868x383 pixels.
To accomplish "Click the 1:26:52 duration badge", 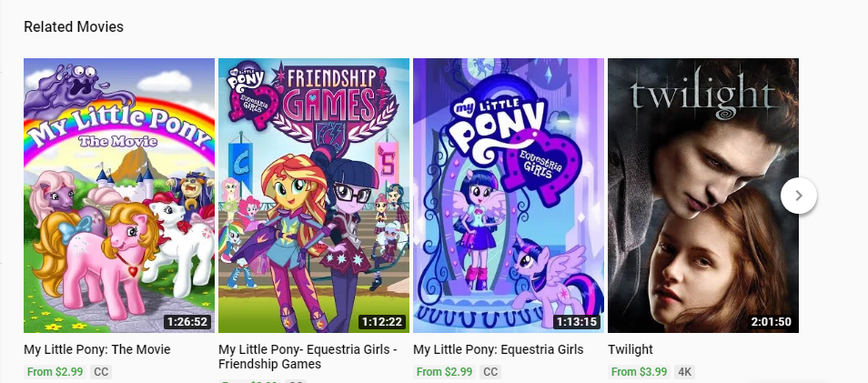I will click(x=187, y=321).
